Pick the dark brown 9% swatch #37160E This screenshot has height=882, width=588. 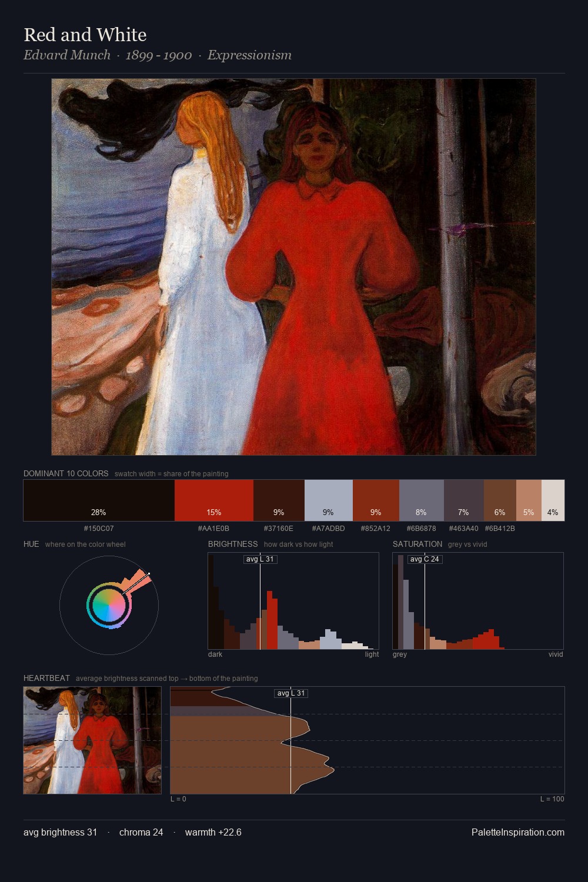tap(279, 500)
